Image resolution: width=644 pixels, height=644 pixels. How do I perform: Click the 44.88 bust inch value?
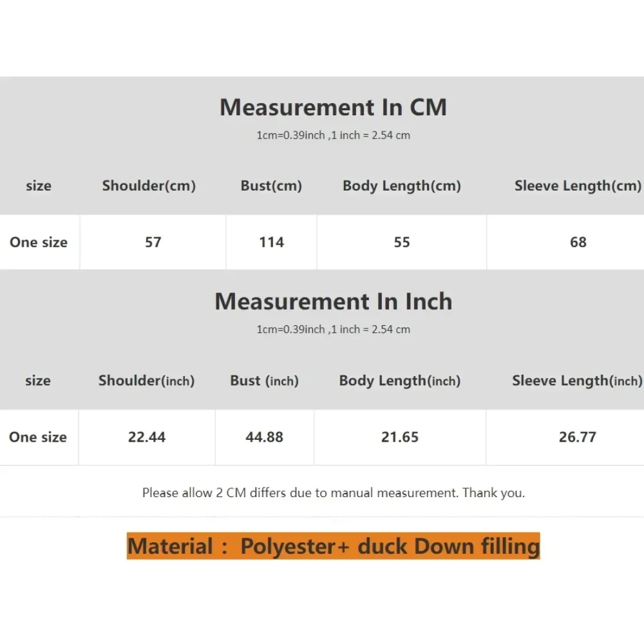(264, 437)
